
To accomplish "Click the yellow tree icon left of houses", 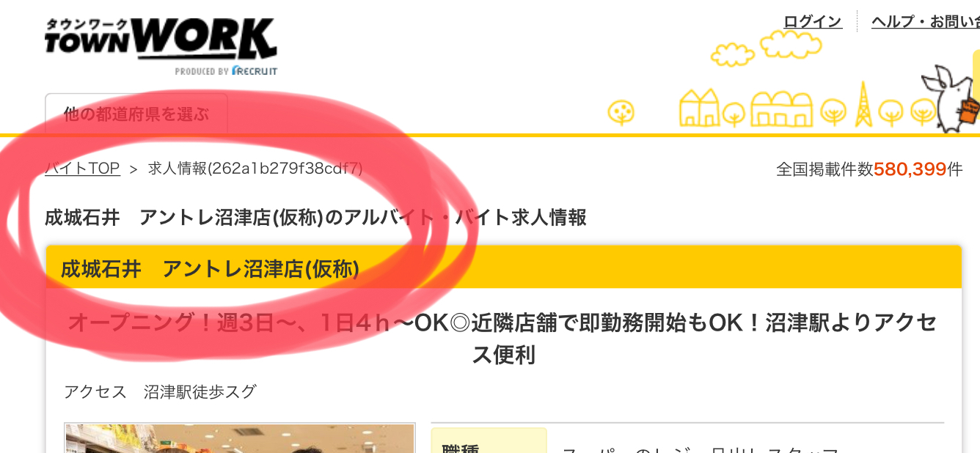I will pos(621,112).
